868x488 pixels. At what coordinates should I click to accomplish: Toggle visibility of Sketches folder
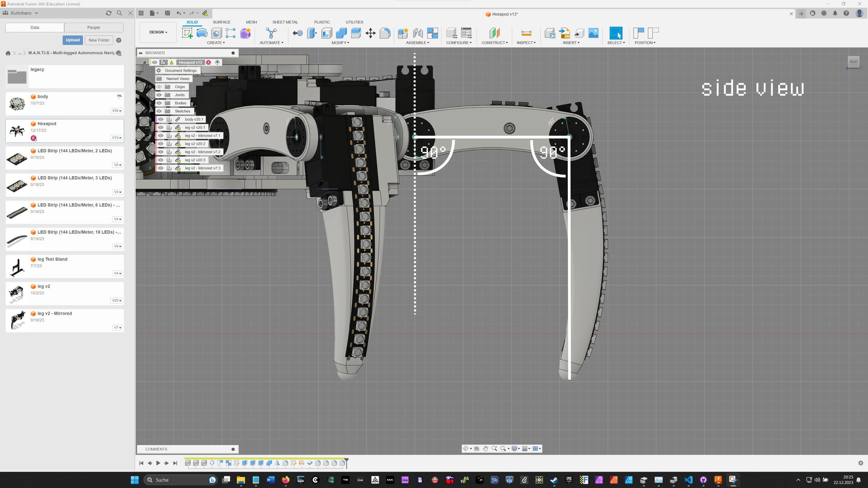point(159,111)
